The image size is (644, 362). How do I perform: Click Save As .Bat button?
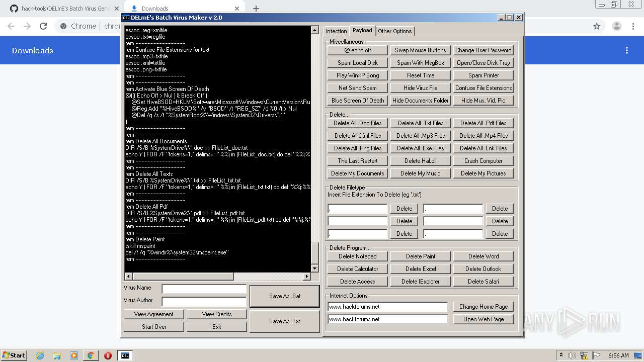coord(285,296)
